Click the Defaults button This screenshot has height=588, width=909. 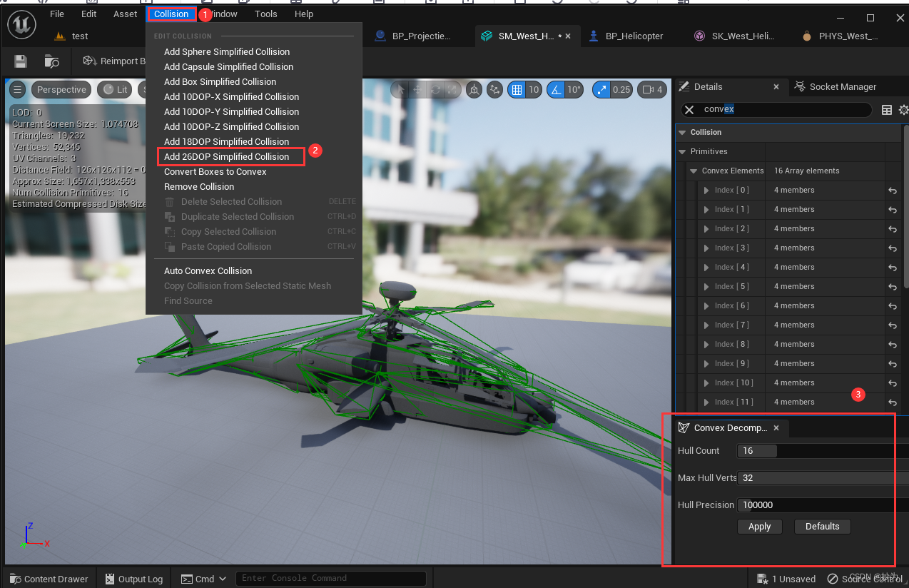coord(822,526)
